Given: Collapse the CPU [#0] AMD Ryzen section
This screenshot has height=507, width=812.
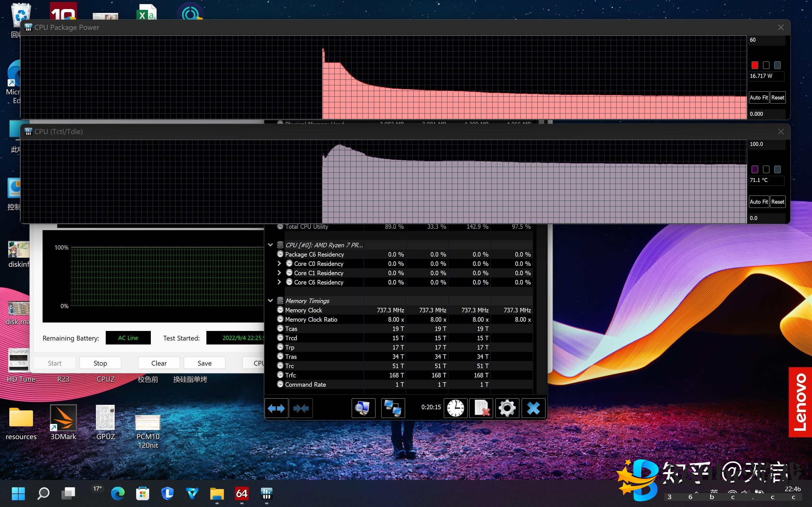Looking at the screenshot, I should (270, 245).
